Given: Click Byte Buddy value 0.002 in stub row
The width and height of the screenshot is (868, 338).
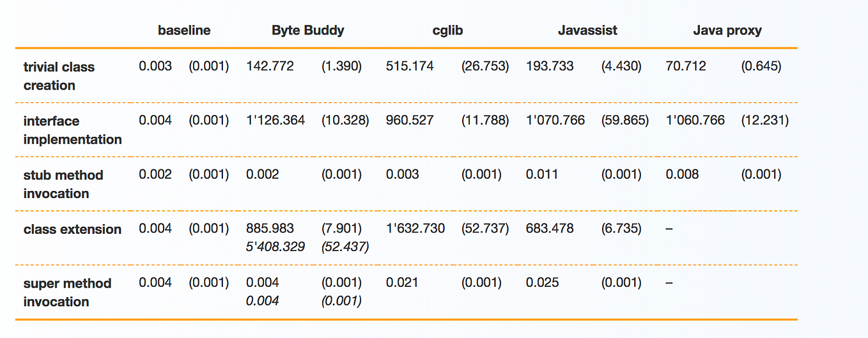Looking at the screenshot, I should pos(263,174).
